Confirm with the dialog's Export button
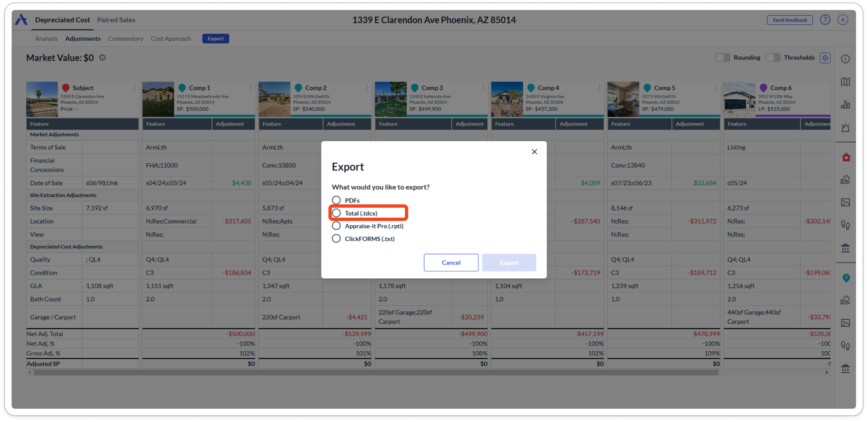 509,263
